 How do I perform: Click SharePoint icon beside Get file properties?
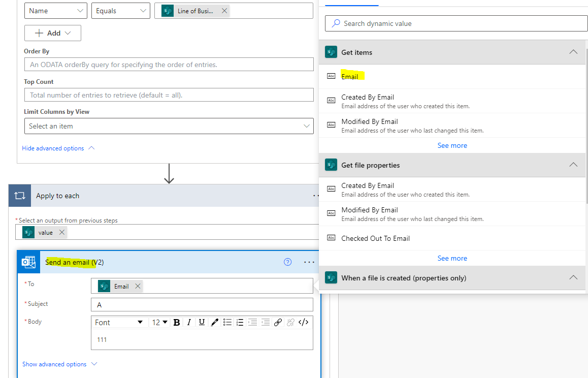[x=331, y=165]
